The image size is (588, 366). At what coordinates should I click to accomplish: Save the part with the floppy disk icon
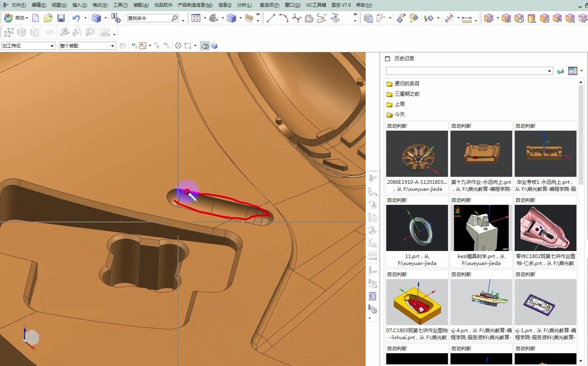coord(61,18)
